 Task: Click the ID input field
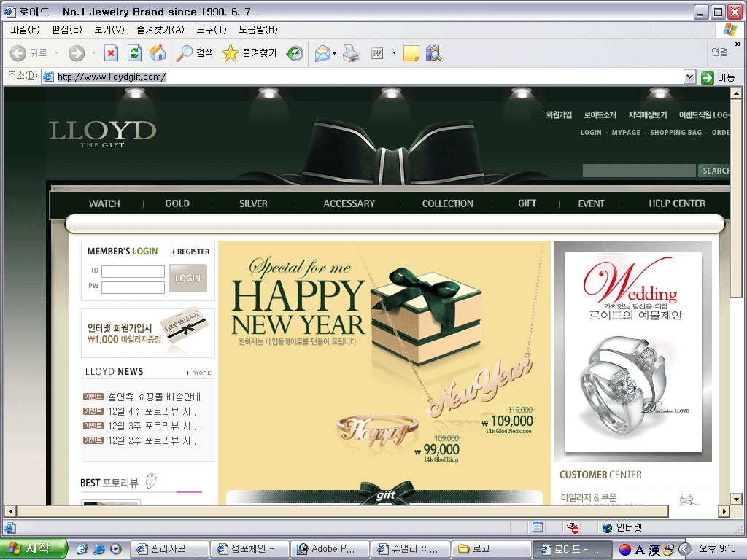[133, 271]
